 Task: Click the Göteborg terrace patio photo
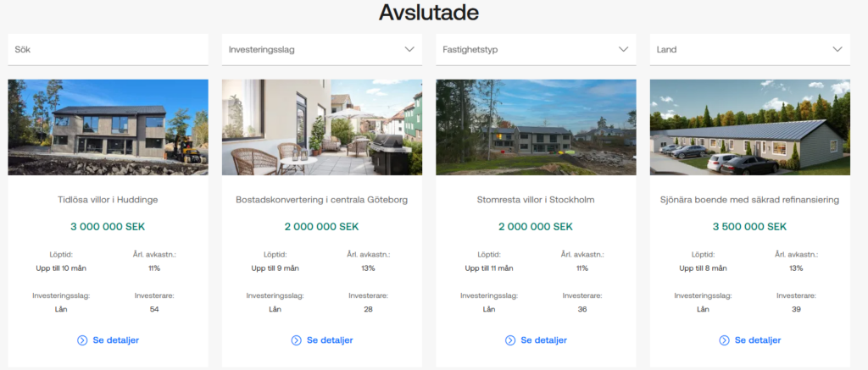(321, 127)
